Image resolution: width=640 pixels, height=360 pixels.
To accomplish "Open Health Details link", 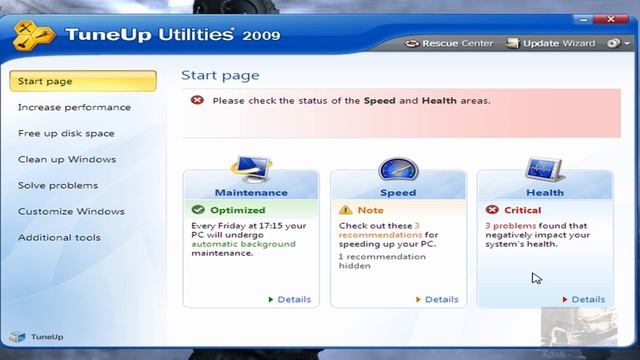I will click(583, 299).
